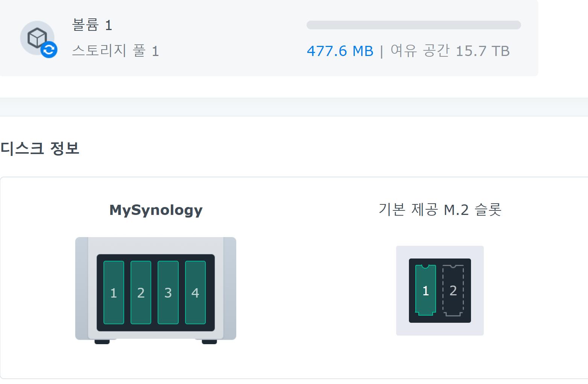Click the NAS chassis left foot
This screenshot has height=384, width=588.
coord(102,342)
